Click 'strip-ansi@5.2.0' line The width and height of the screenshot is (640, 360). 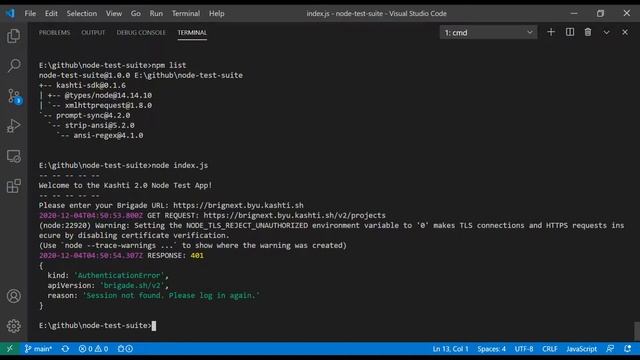[x=100, y=125]
